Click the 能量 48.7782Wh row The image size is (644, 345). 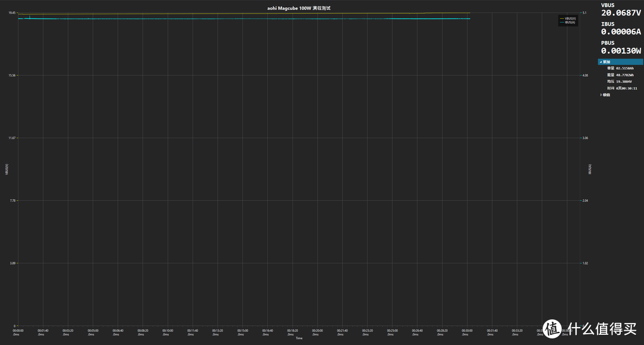coord(620,74)
